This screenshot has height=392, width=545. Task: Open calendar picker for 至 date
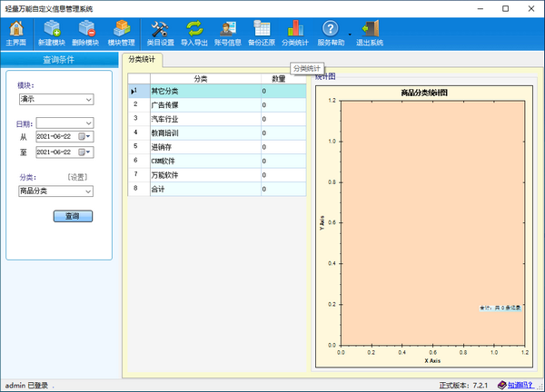84,152
